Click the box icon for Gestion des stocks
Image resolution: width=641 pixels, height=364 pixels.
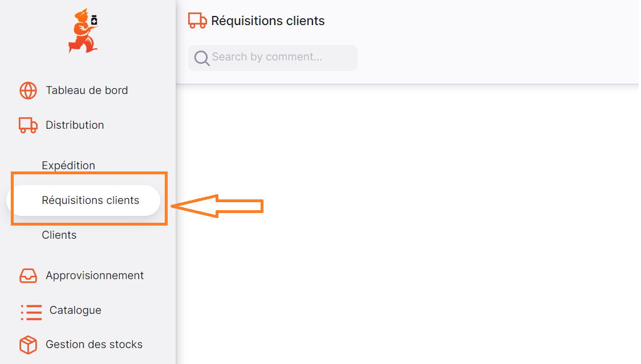tap(28, 345)
